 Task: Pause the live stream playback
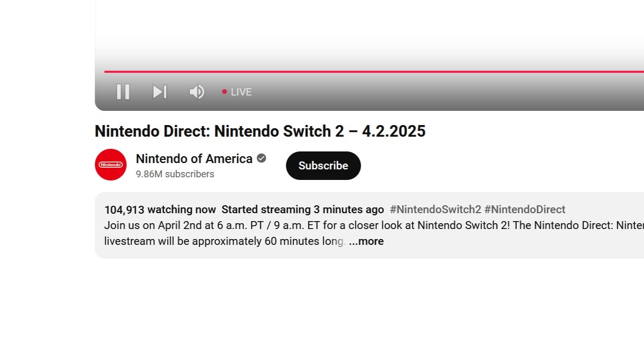click(x=123, y=92)
